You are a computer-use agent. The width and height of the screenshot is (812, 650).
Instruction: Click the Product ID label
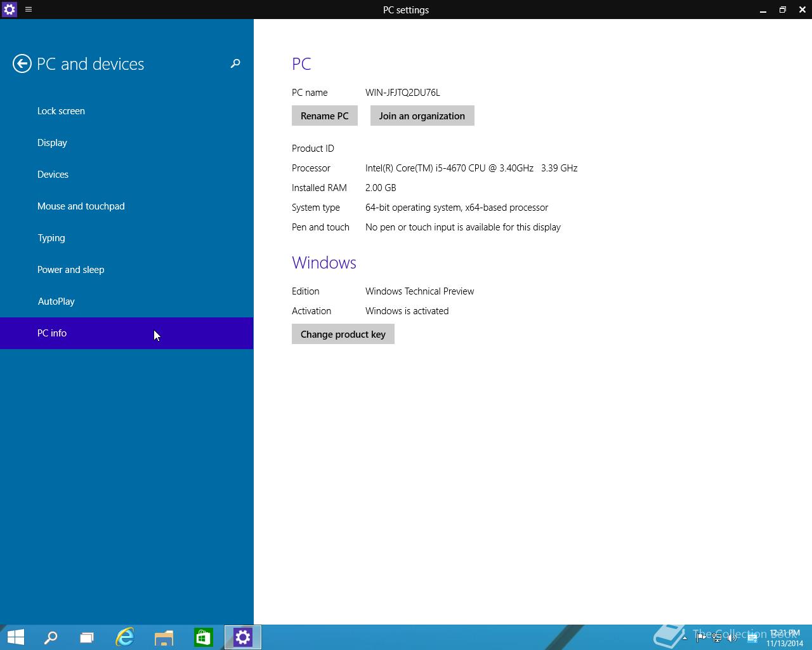(313, 149)
